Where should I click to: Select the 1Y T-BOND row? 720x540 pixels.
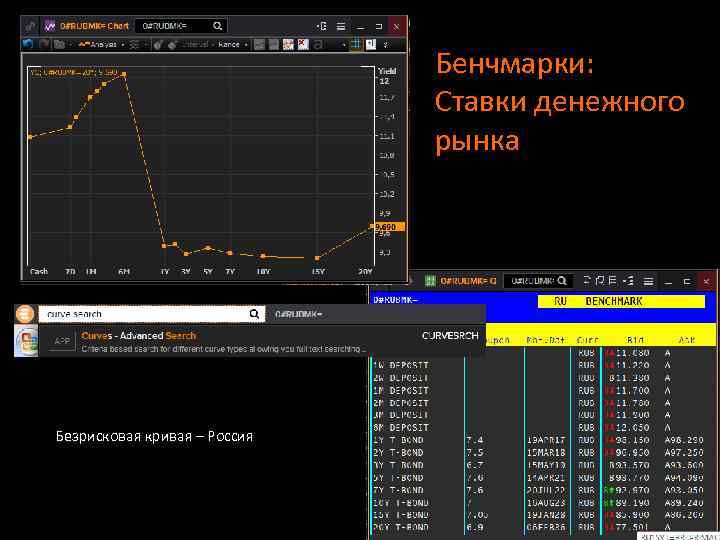pos(543,440)
